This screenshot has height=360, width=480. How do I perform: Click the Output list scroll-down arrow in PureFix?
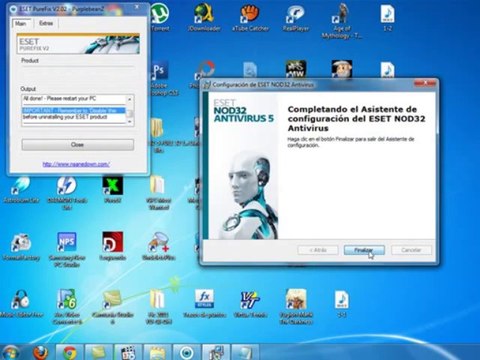(x=130, y=122)
